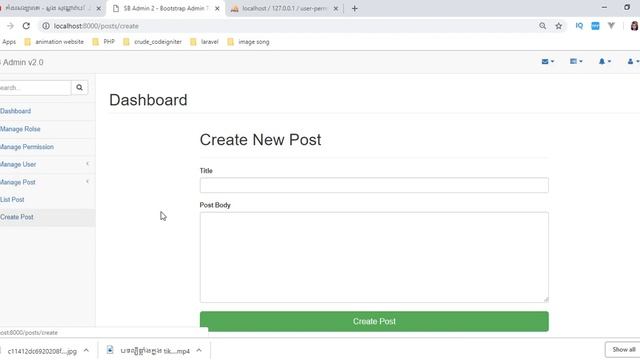This screenshot has height=360, width=640.
Task: Open Manage Permission in the sidebar
Action: tap(27, 147)
